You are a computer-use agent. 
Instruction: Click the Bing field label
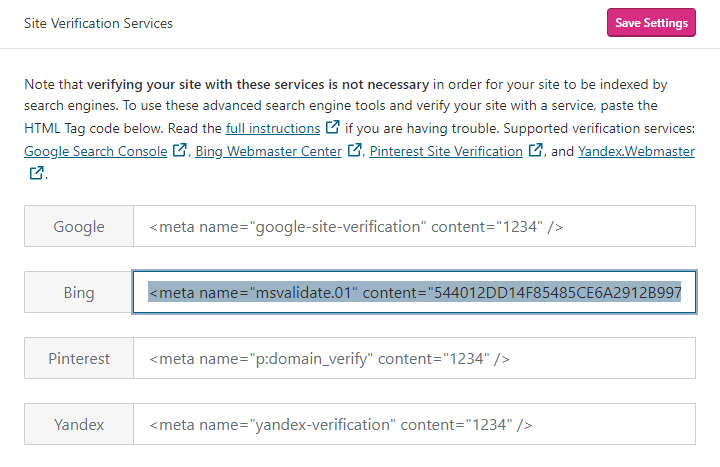click(79, 293)
